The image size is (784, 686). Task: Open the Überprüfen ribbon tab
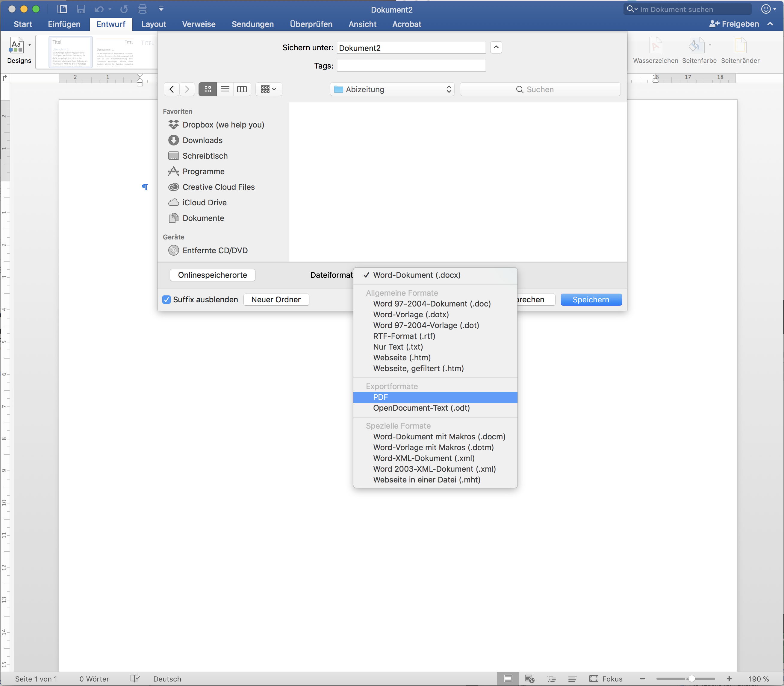(x=311, y=24)
